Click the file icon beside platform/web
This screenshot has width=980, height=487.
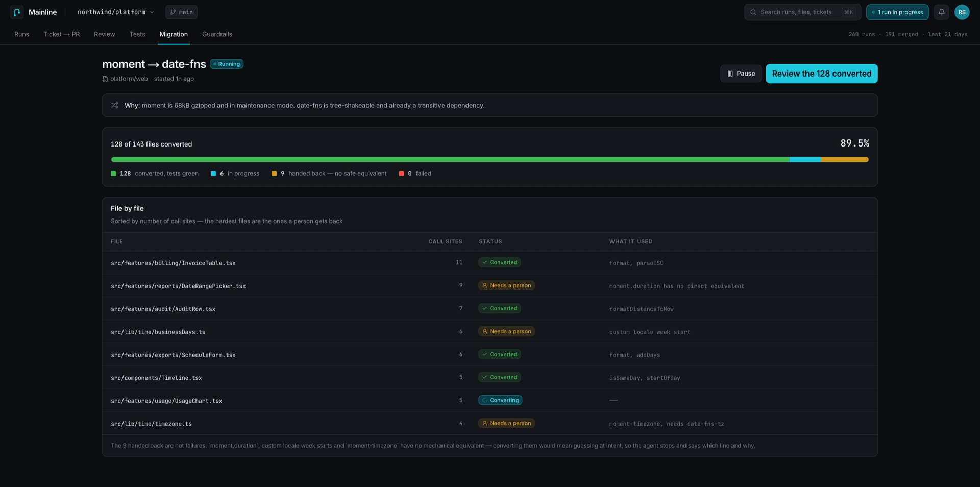click(x=105, y=79)
